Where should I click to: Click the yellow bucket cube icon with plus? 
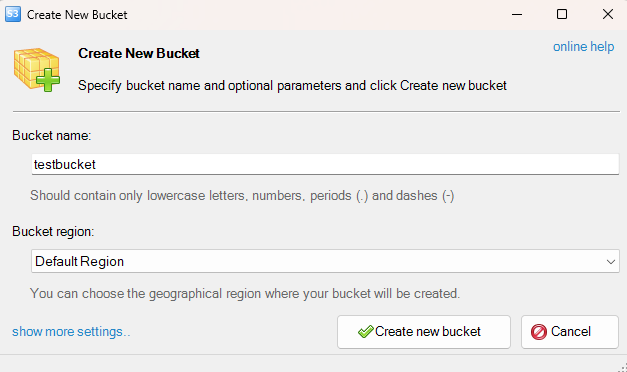[x=37, y=70]
